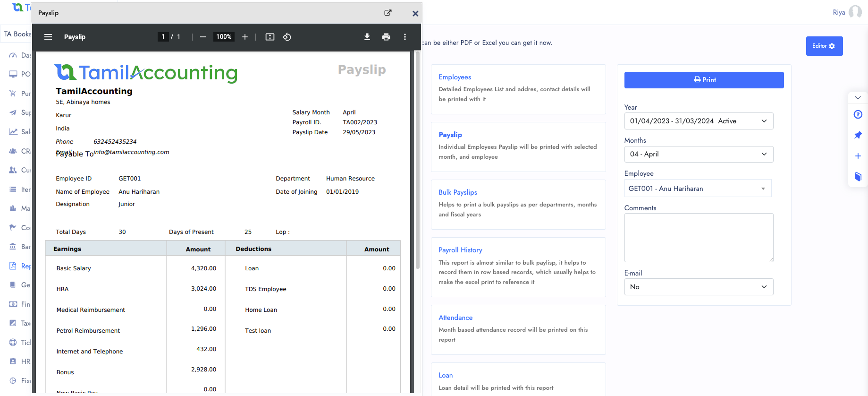Viewport: 868px width, 396px height.
Task: Close the Payslip dialog
Action: (x=415, y=14)
